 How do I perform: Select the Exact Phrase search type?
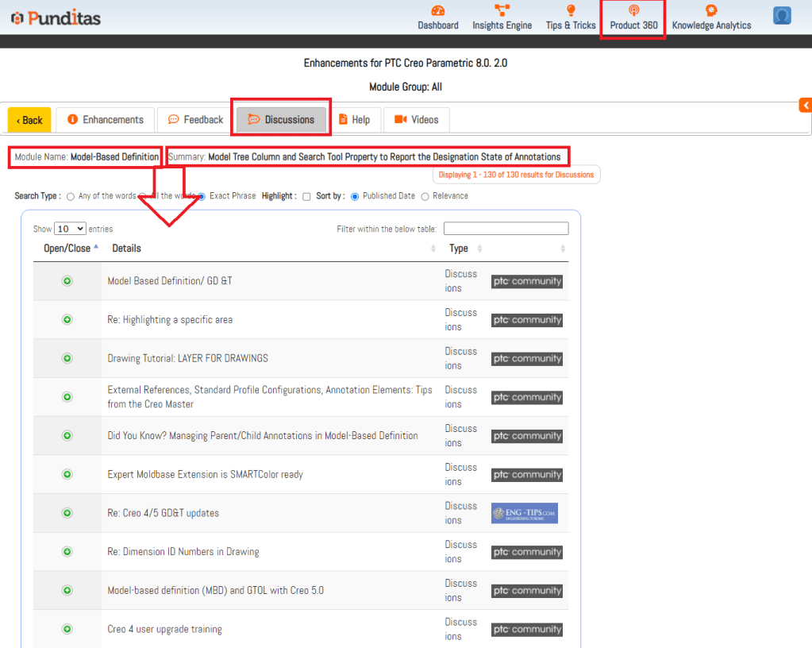(x=202, y=196)
